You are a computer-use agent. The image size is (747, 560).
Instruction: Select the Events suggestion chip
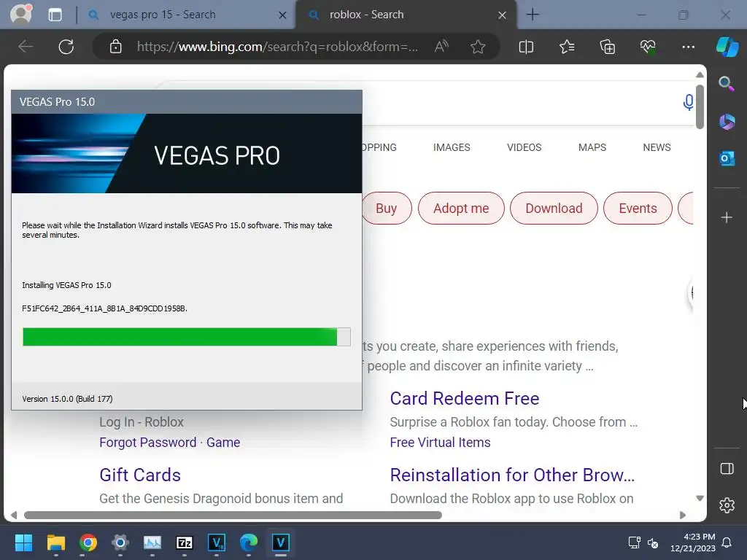pyautogui.click(x=638, y=208)
